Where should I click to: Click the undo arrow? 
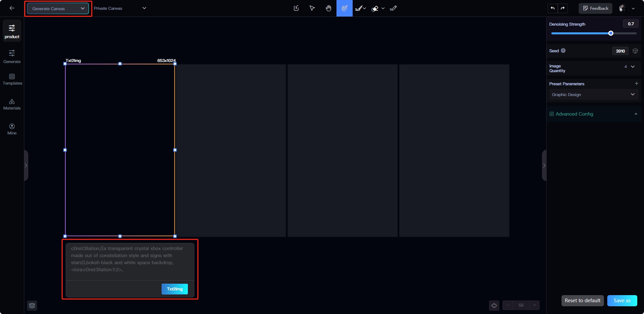click(553, 8)
